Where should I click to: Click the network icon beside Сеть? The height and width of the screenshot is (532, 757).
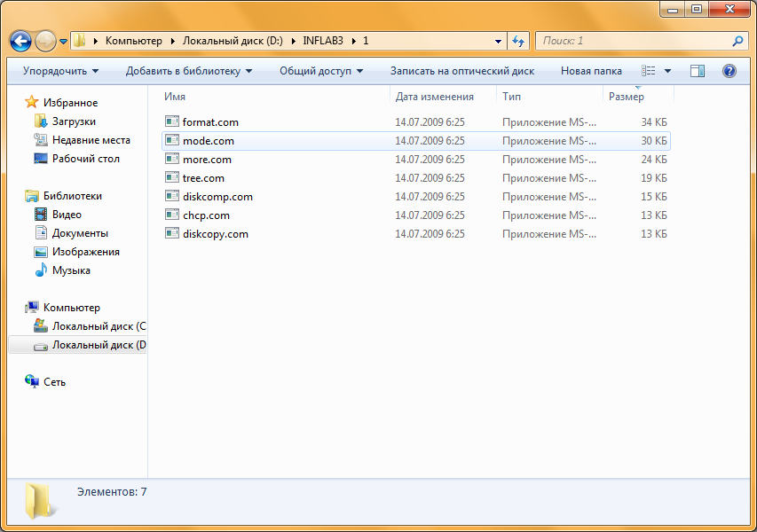[x=32, y=381]
